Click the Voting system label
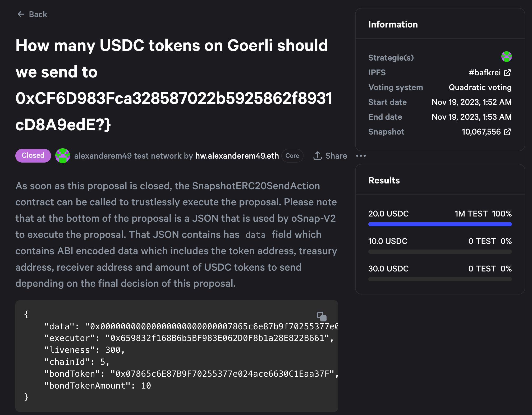This screenshot has width=532, height=415. pos(396,87)
